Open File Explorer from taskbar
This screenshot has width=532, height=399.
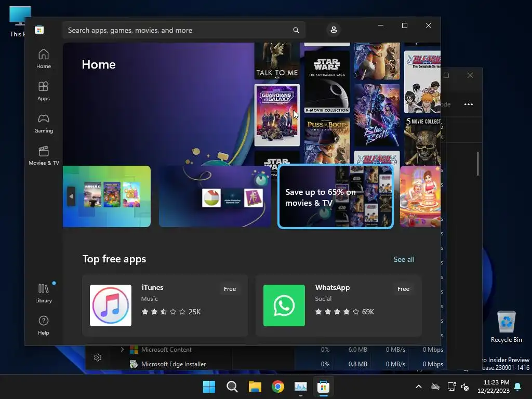click(255, 387)
